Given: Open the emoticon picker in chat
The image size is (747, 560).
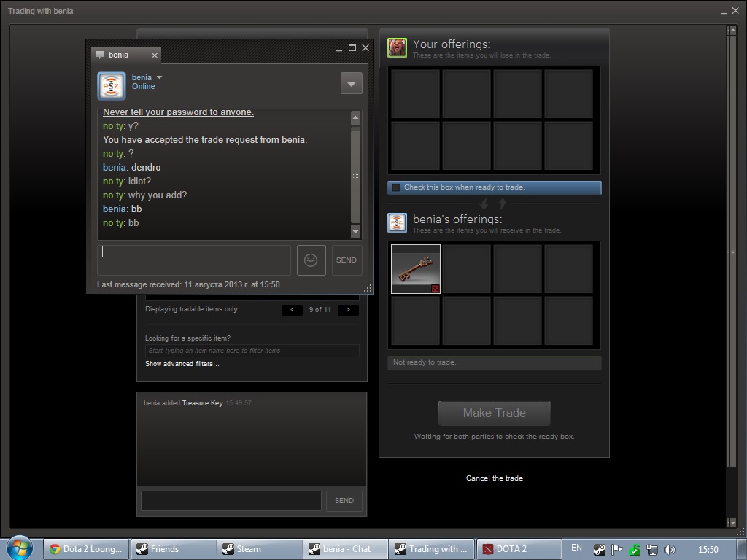Looking at the screenshot, I should tap(311, 260).
